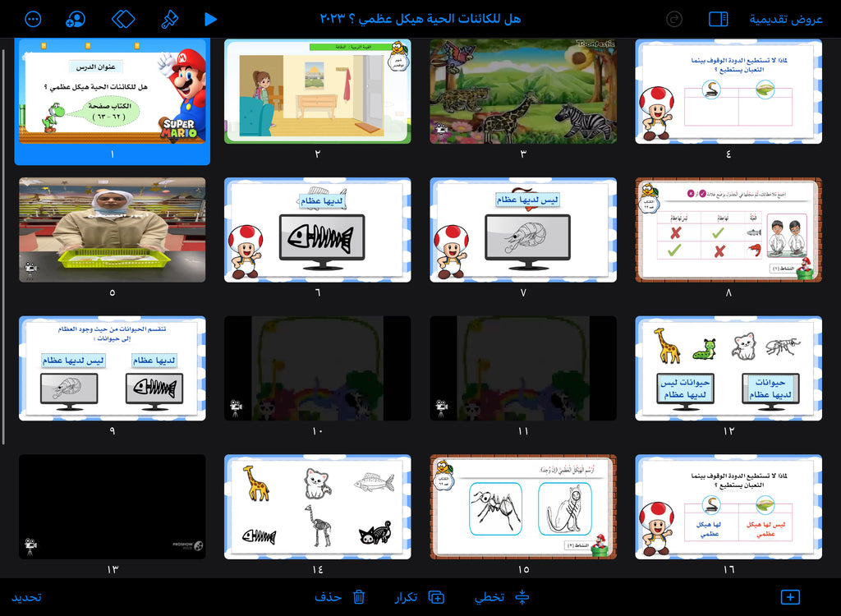
Task: Select slide 14 animal skeletons thumbnail
Action: click(x=318, y=507)
